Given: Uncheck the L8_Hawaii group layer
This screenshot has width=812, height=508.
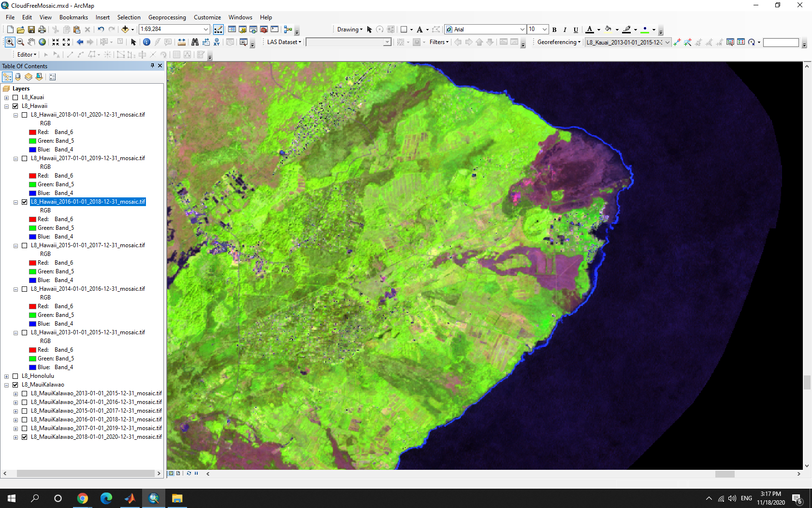Looking at the screenshot, I should pos(15,106).
